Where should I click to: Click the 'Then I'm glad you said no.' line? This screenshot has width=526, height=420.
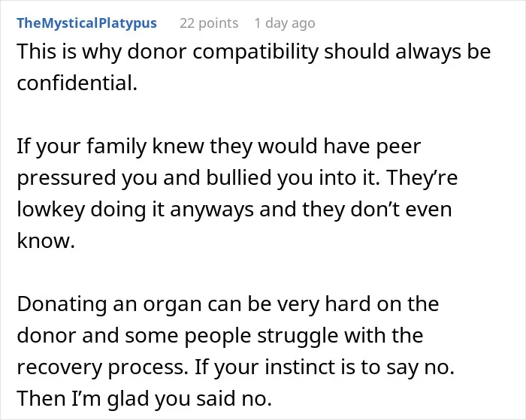(x=144, y=398)
